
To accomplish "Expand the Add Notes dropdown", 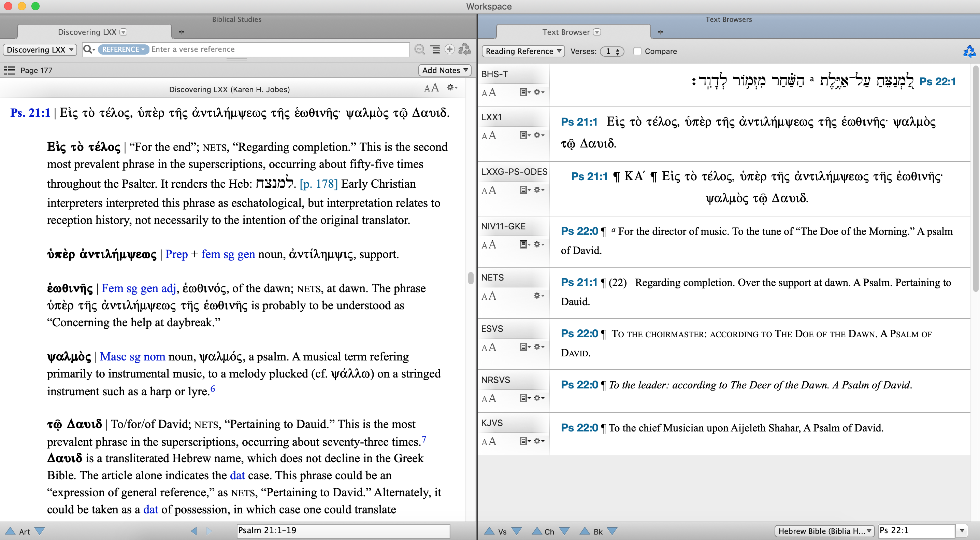I will click(444, 70).
